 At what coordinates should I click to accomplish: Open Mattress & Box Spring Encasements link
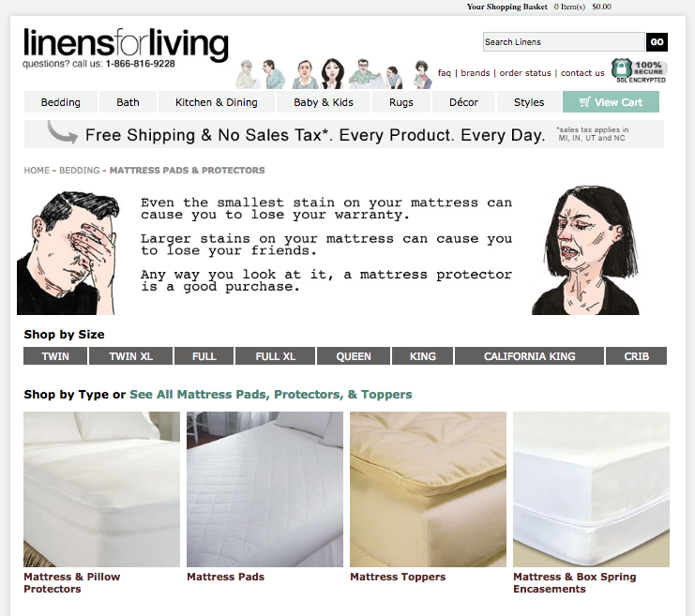(x=574, y=583)
